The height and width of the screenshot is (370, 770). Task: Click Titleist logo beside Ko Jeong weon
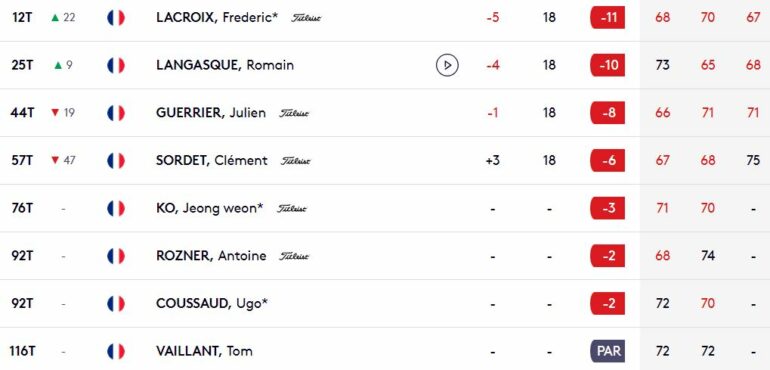pyautogui.click(x=292, y=209)
